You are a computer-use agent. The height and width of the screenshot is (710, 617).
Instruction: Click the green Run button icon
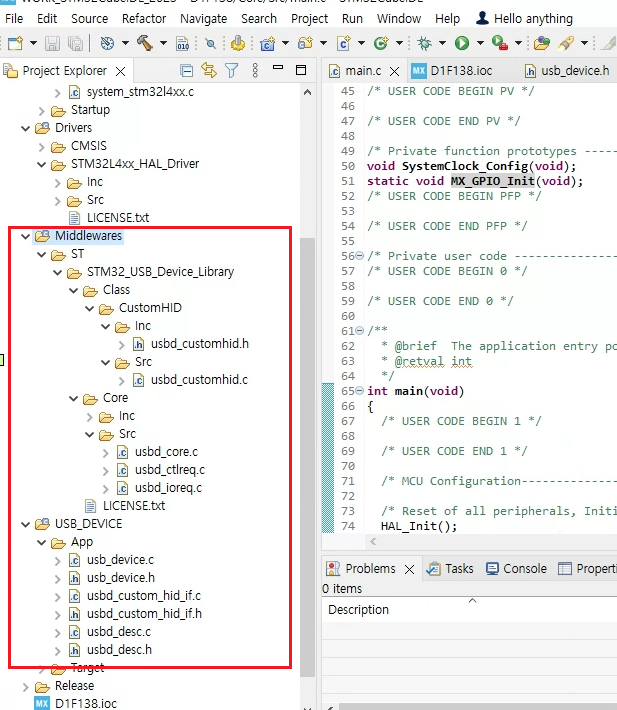pos(462,43)
